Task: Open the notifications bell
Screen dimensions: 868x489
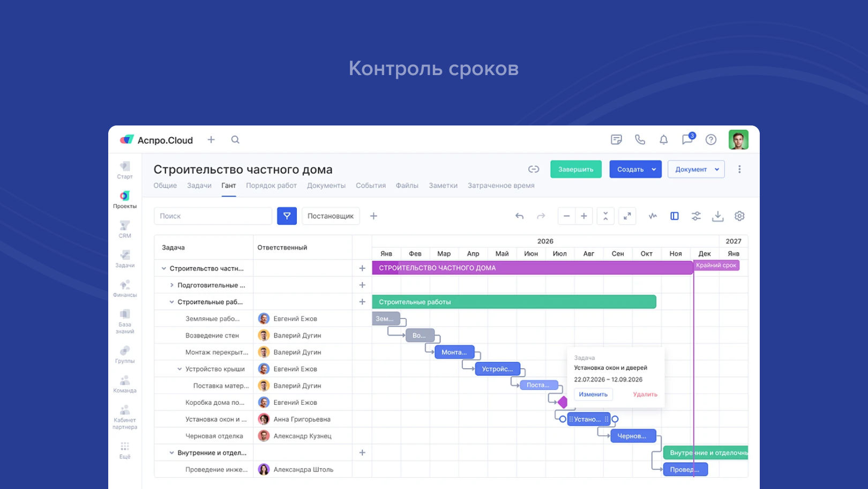Action: pos(663,140)
